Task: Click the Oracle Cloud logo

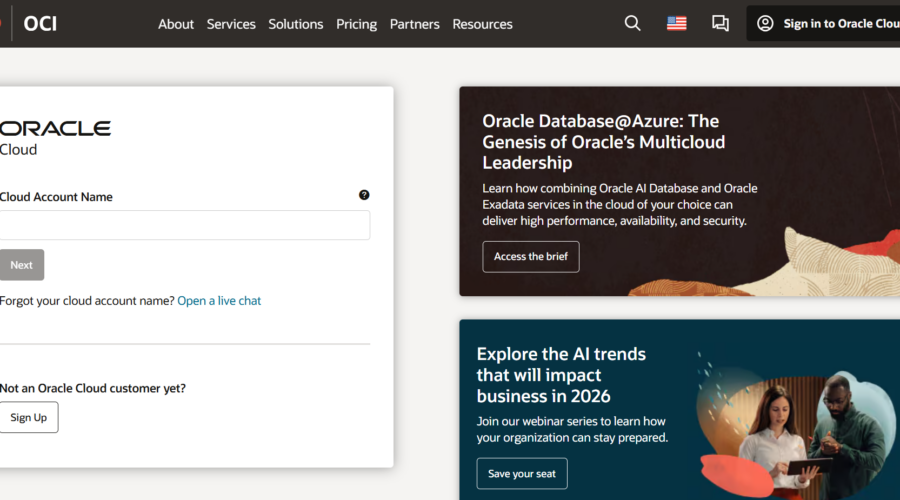Action: pyautogui.click(x=55, y=138)
